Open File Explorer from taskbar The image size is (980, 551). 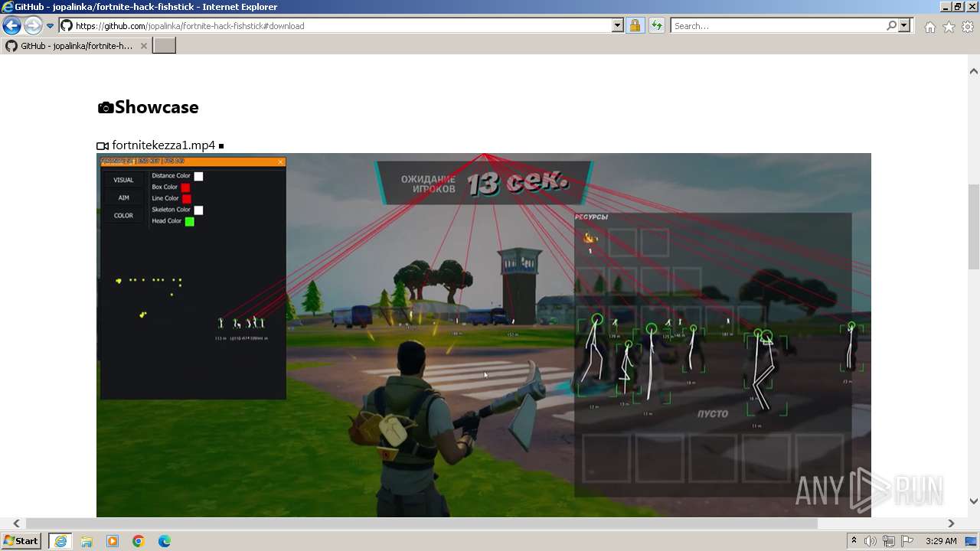(x=87, y=541)
